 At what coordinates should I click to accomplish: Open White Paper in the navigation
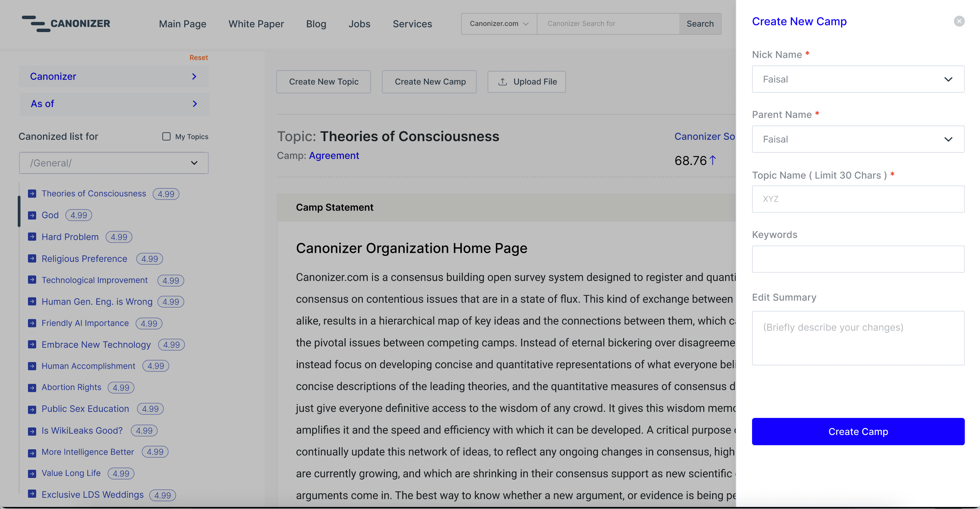256,24
